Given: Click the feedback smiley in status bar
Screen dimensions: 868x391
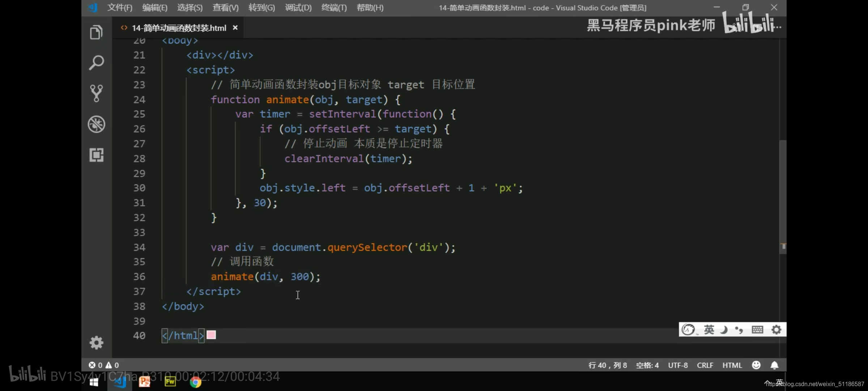Looking at the screenshot, I should pos(756,365).
